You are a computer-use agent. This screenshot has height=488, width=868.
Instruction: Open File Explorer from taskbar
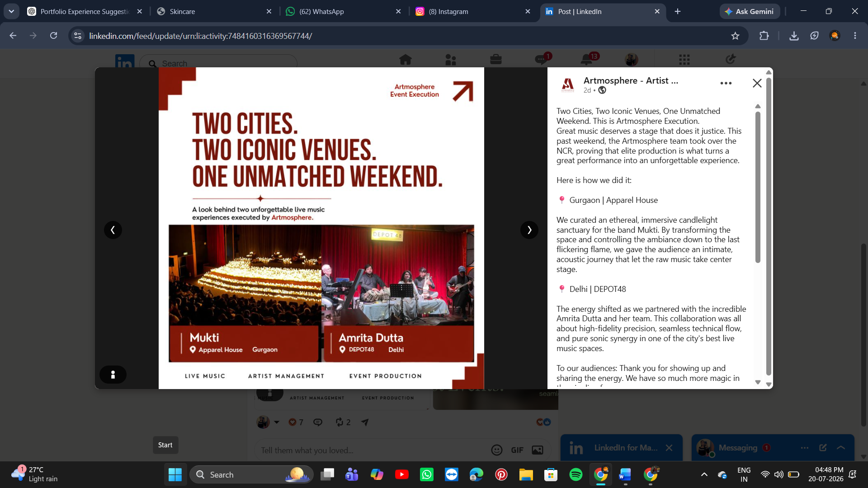(526, 475)
